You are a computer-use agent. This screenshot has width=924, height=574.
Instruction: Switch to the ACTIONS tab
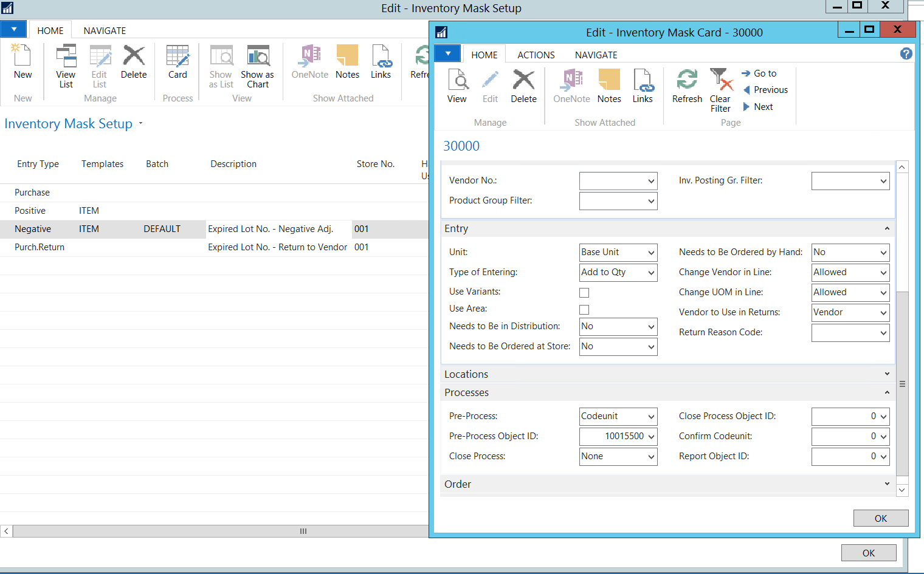coord(536,55)
